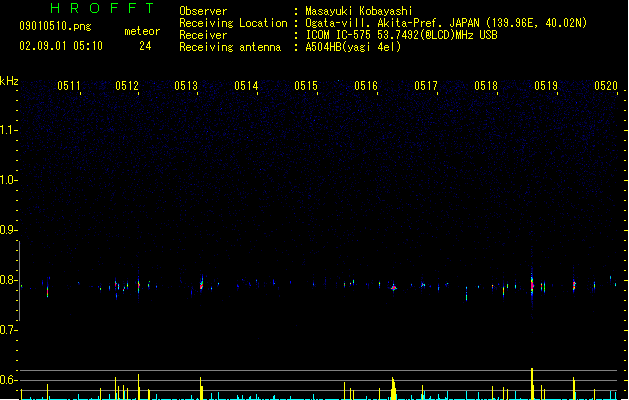
Task: Click the kHz axis label
Action: click(9, 81)
